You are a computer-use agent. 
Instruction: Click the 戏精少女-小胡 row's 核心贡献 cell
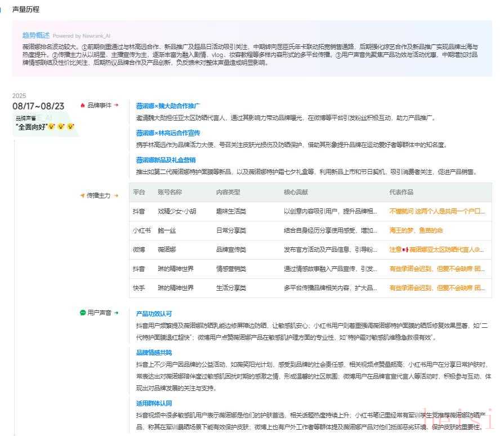tap(331, 211)
